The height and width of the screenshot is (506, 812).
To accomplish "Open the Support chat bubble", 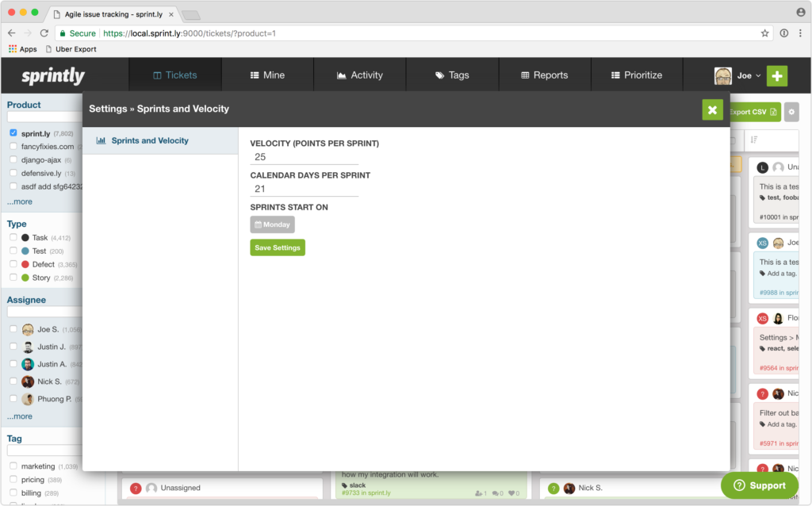I will tap(759, 485).
